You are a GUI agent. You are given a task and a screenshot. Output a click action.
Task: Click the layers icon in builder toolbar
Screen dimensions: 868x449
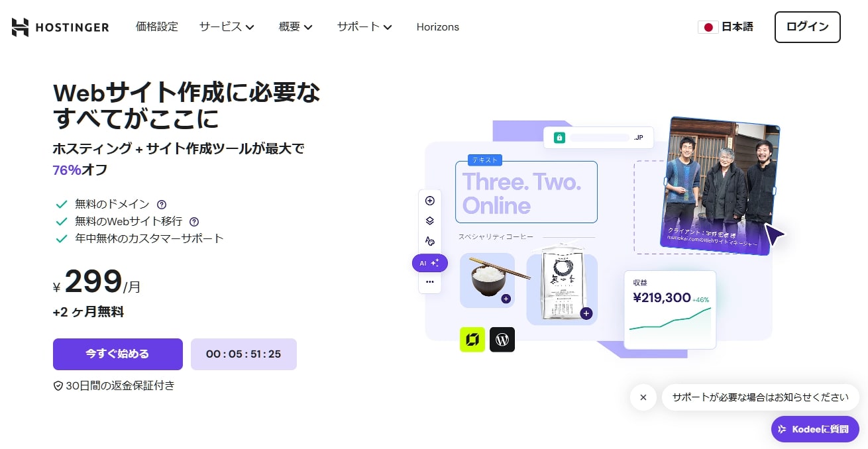pos(429,221)
